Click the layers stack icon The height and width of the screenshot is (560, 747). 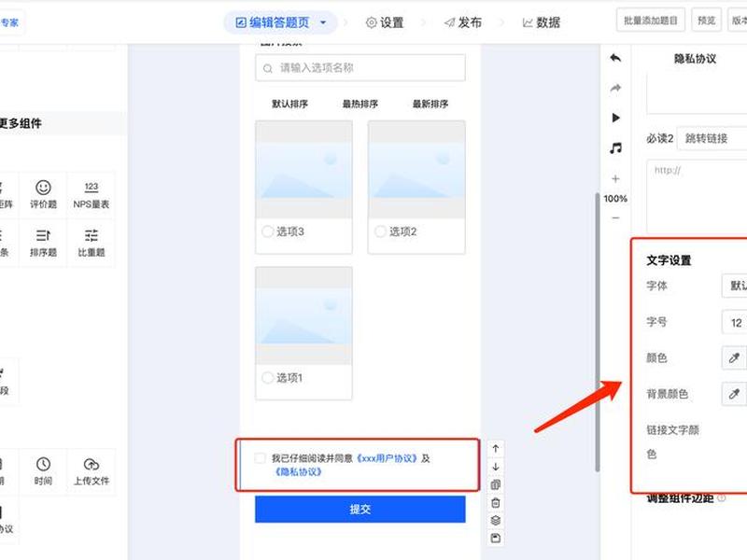pos(496,521)
